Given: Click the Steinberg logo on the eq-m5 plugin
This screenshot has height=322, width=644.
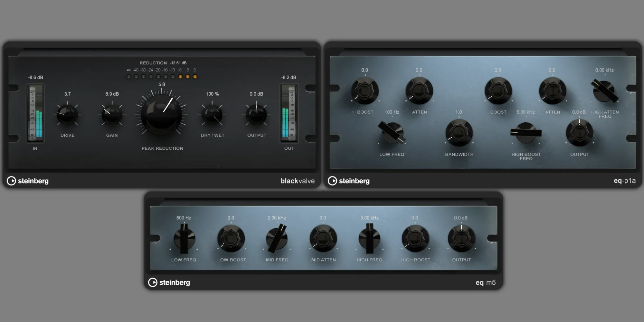Looking at the screenshot, I should click(x=169, y=282).
